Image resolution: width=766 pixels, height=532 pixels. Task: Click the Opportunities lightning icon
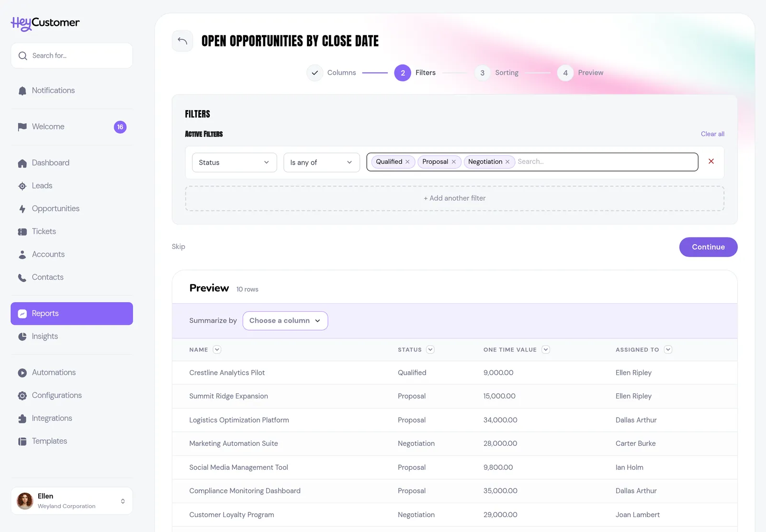pos(22,209)
